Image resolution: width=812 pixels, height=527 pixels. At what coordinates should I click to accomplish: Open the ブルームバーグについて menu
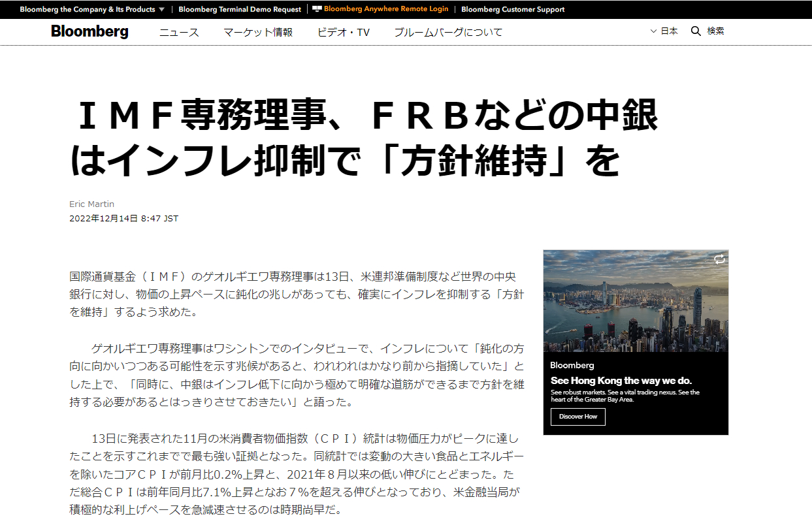click(x=448, y=32)
